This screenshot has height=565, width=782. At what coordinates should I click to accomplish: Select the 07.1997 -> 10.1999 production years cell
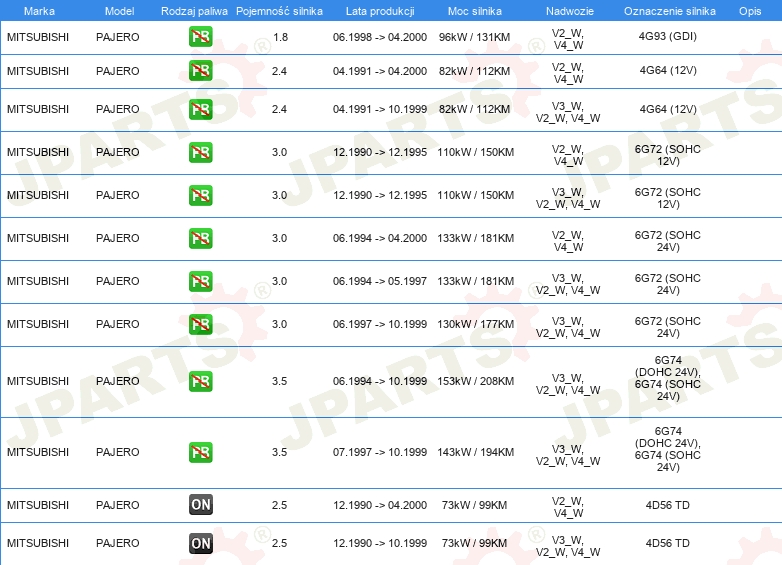[x=380, y=452]
